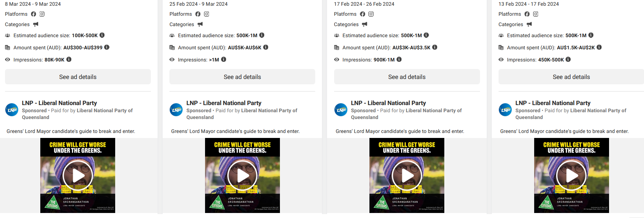Click ad caption text in the 900K-1M impressions card
Screen dimensions: 644x218
[x=400, y=131]
